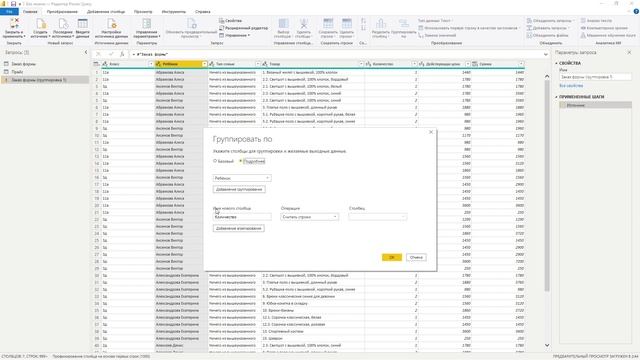Open filter dropdown for Класс column
Screen dimensions: 640x360
[x=150, y=64]
